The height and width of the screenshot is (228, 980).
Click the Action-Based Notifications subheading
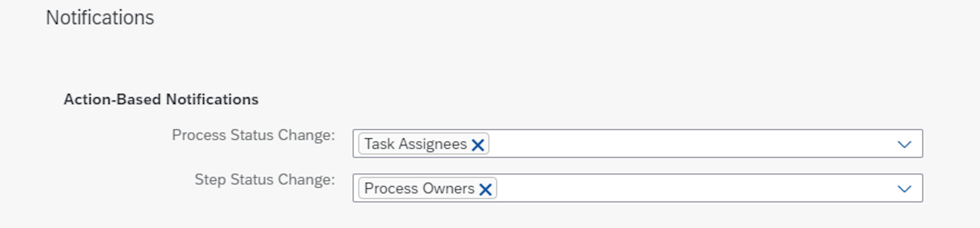pyautogui.click(x=161, y=100)
